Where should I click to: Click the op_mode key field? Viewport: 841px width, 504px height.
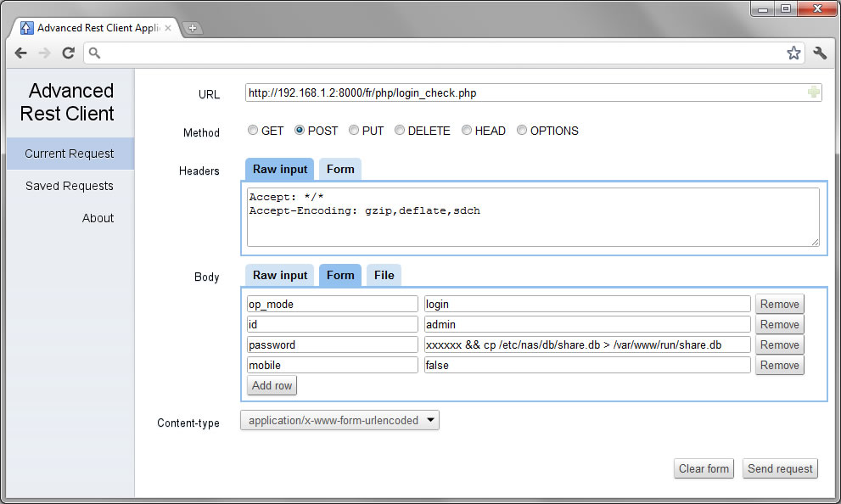point(333,304)
